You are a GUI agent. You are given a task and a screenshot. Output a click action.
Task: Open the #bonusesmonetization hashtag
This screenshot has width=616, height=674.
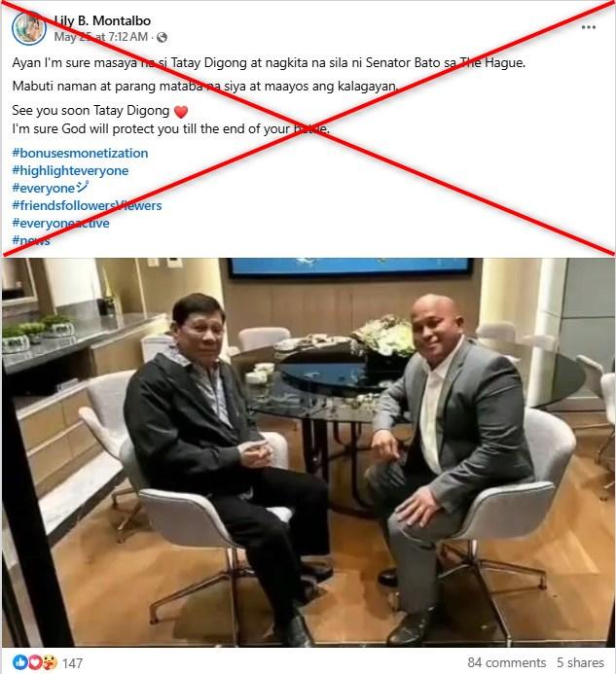[80, 153]
